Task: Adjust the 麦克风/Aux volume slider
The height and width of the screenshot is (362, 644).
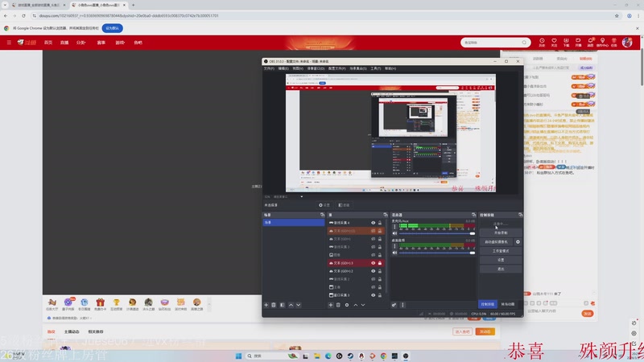Action: point(437,233)
